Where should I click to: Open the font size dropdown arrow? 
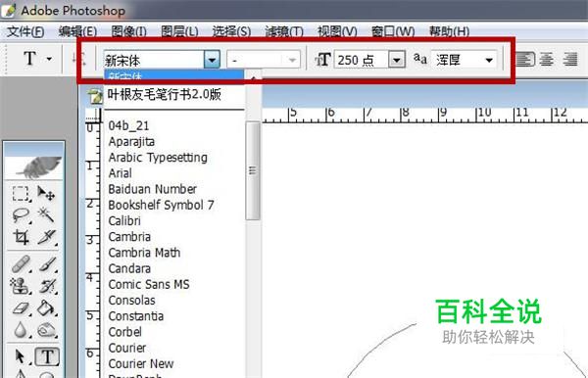(397, 60)
